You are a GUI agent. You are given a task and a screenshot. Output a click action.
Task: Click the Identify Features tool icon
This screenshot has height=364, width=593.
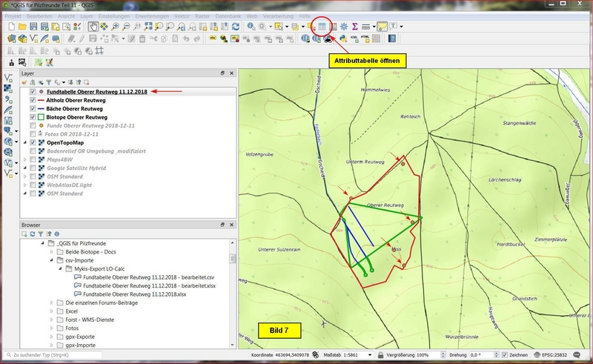click(x=251, y=27)
